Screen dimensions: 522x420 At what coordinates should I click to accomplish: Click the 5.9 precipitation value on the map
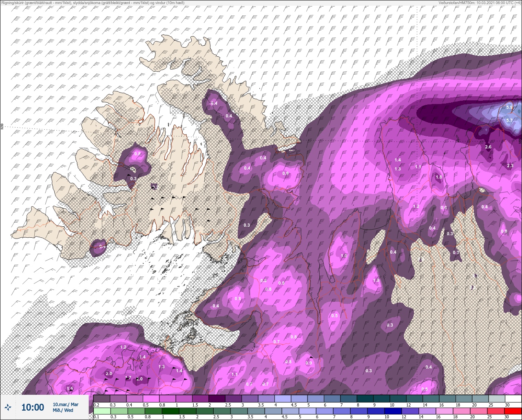509,107
